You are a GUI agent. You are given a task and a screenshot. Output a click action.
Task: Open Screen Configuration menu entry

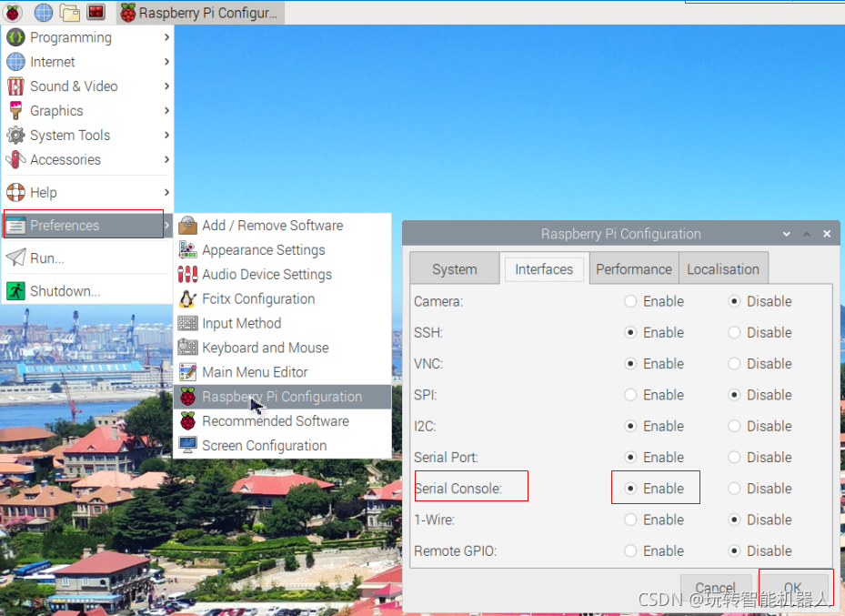(282, 445)
